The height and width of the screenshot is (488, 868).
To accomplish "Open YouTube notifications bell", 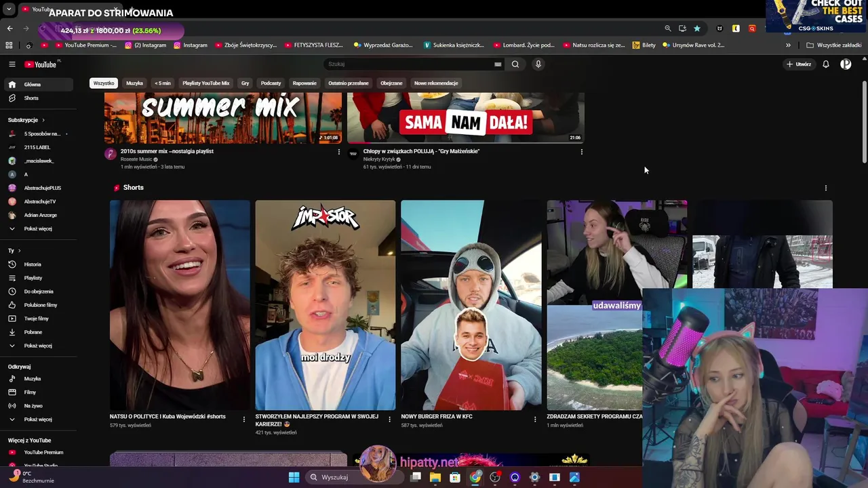I will tap(826, 64).
